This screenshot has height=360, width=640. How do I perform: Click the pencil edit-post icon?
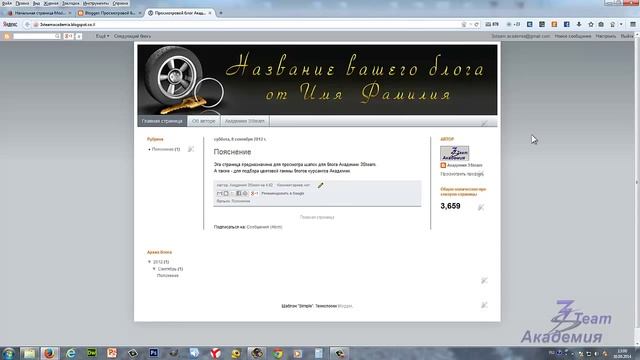320,186
